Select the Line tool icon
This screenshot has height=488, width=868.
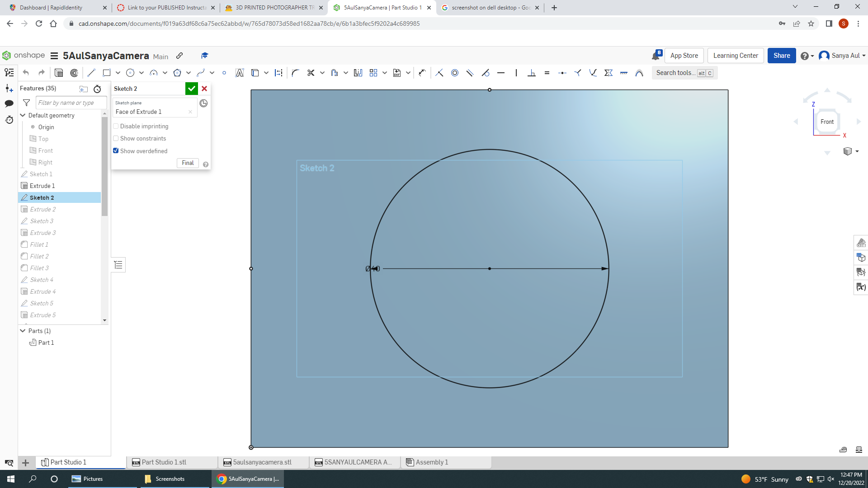tap(91, 73)
